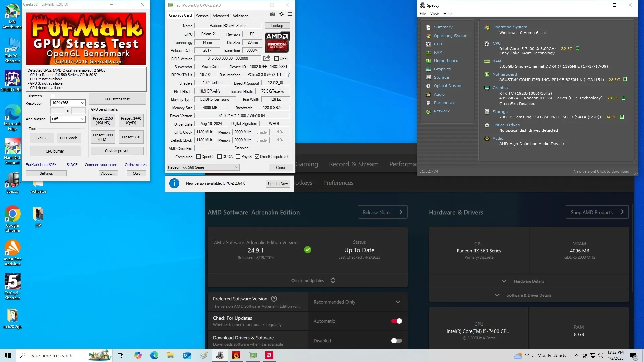The image size is (644, 362).
Task: Open the GPU selector dropdown in GPU-Z
Action: (x=203, y=167)
